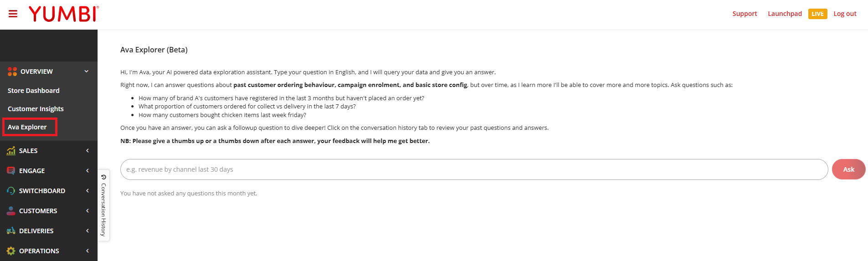
Task: Collapse the Overview section chevron
Action: pyautogui.click(x=87, y=72)
